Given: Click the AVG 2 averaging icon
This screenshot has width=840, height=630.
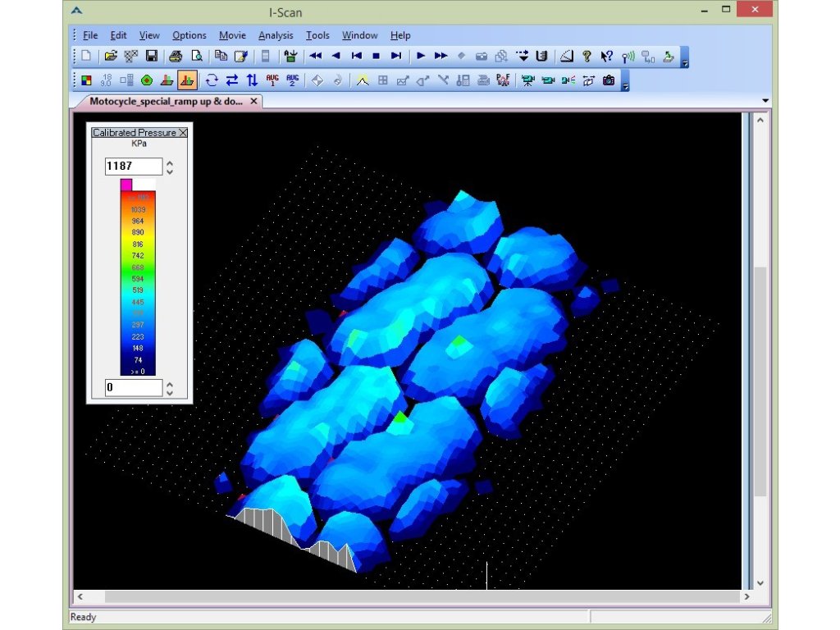Looking at the screenshot, I should (293, 80).
